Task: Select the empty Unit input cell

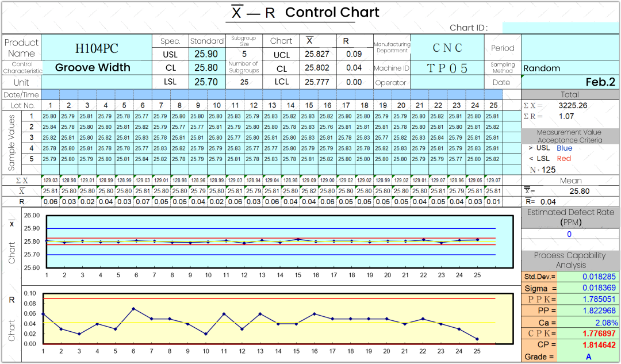Action: click(x=97, y=82)
